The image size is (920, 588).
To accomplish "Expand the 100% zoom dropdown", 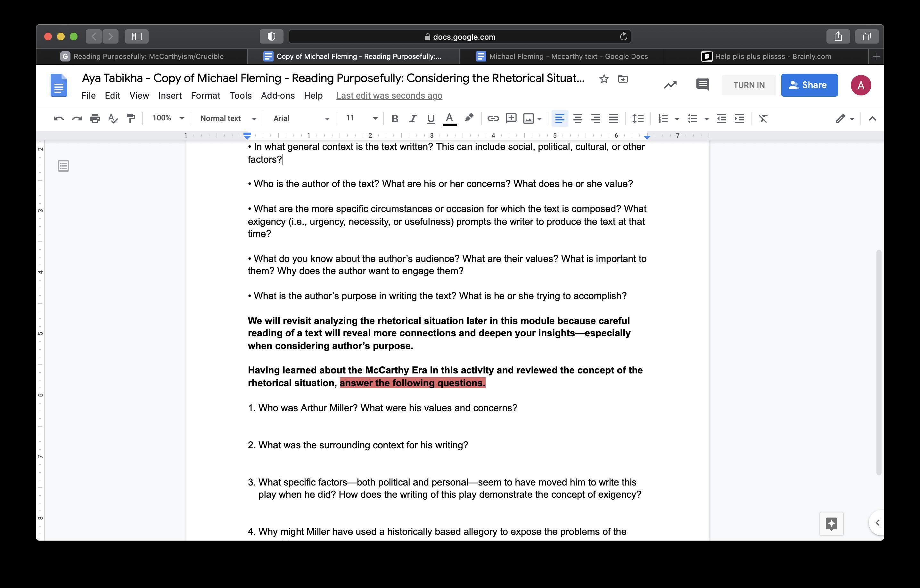I will [168, 118].
